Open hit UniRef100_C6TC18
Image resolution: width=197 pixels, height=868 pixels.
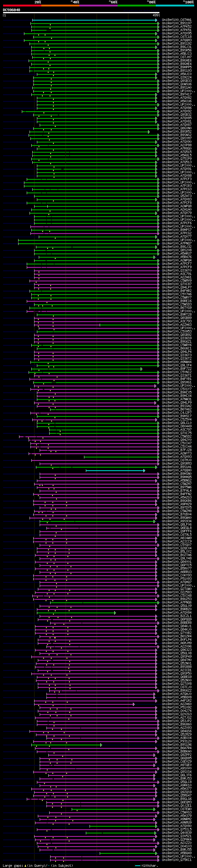coord(176,37)
